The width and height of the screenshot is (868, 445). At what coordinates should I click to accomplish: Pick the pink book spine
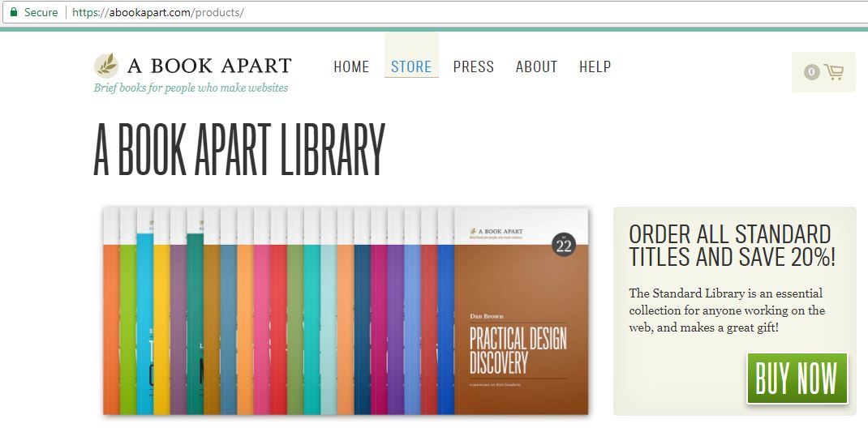(x=261, y=324)
